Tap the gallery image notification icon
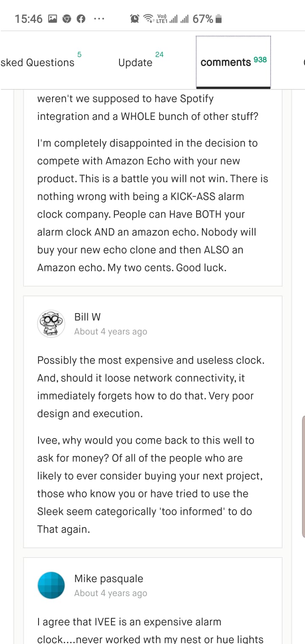Screen dimensions: 305x644 tap(53, 19)
